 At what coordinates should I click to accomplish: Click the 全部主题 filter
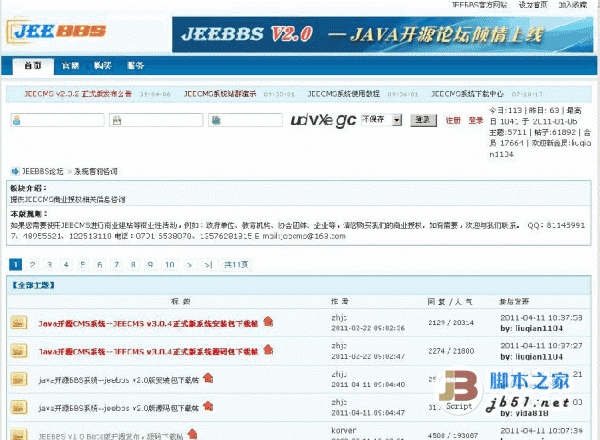(33, 285)
